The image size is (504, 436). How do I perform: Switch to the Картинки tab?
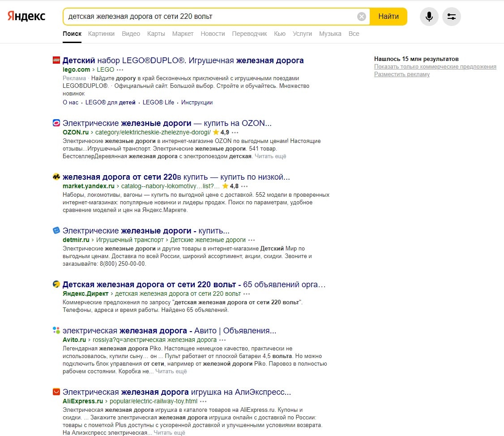click(x=101, y=34)
